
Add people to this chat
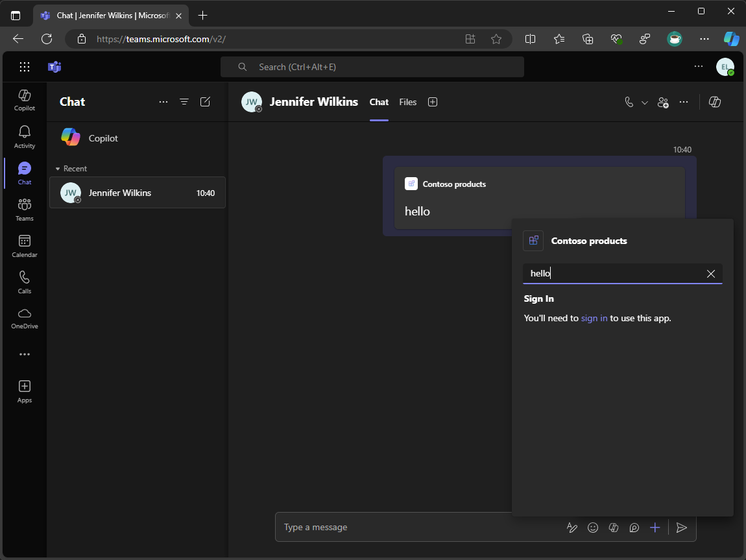tap(663, 103)
